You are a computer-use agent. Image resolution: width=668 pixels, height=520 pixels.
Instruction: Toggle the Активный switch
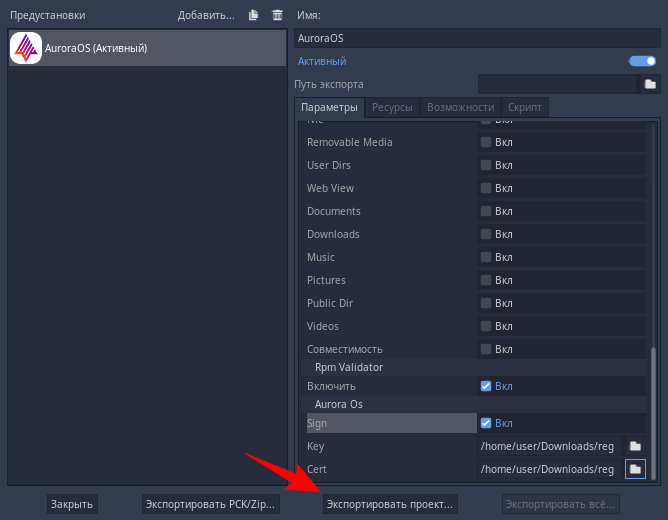643,61
